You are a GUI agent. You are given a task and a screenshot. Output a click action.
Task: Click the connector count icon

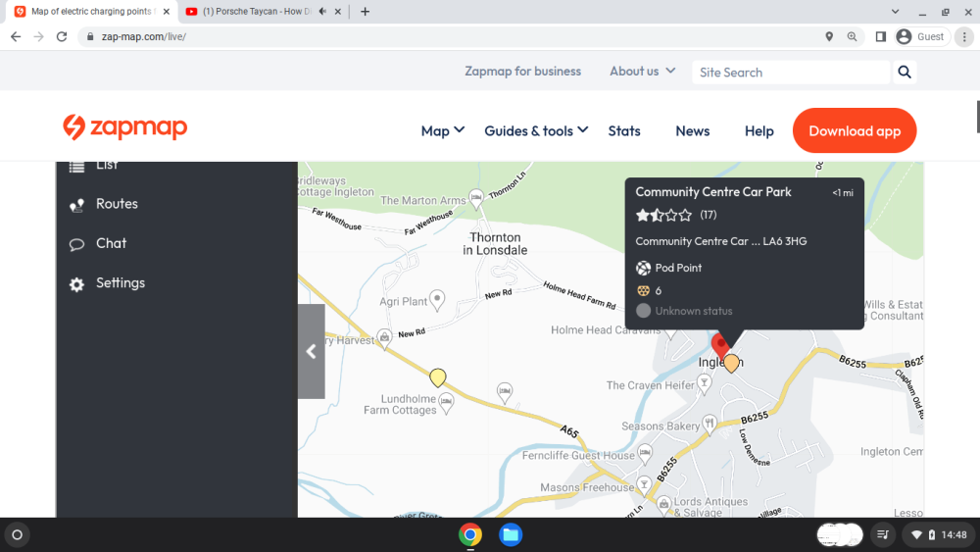point(643,290)
